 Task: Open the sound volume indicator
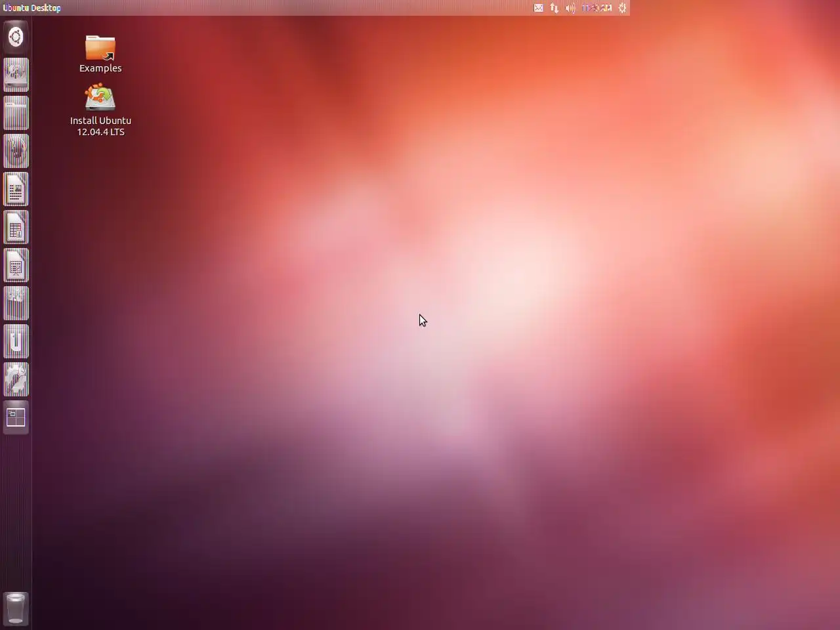(570, 8)
